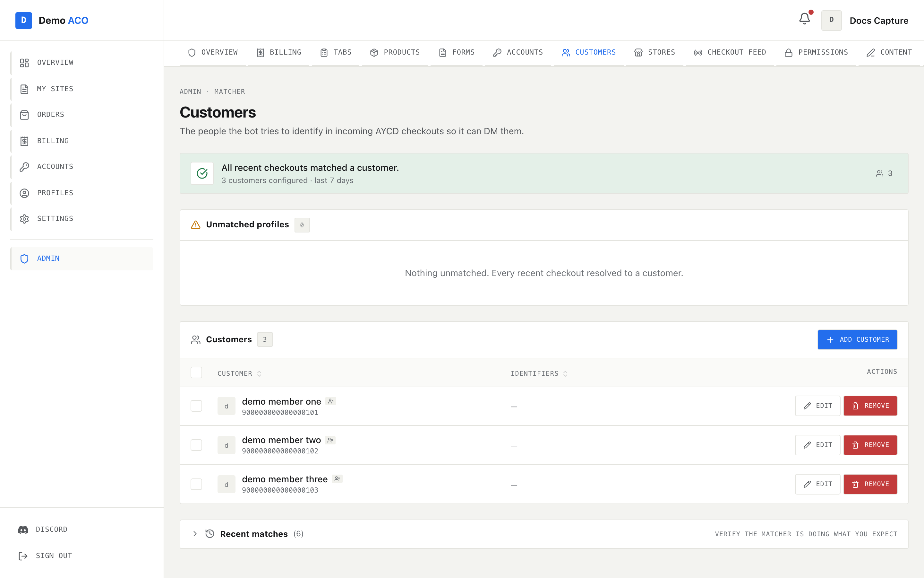Click the My Sites document icon
Viewport: 924px width, 578px height.
tap(24, 89)
